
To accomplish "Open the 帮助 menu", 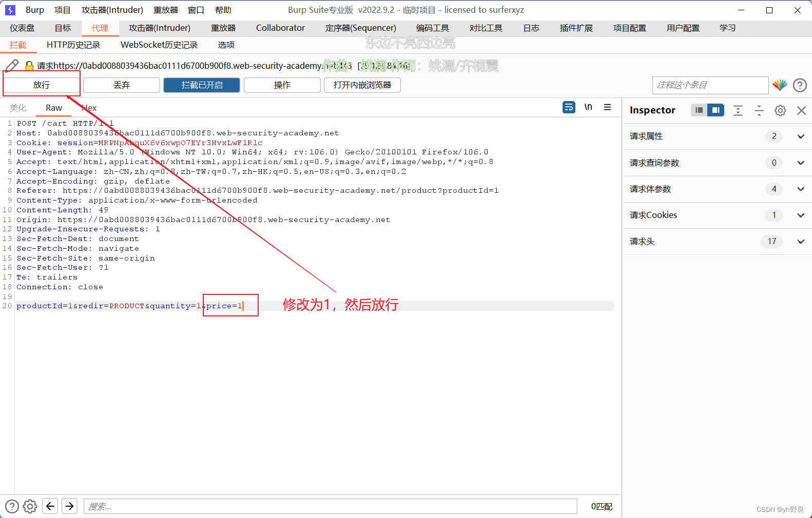I will point(223,10).
